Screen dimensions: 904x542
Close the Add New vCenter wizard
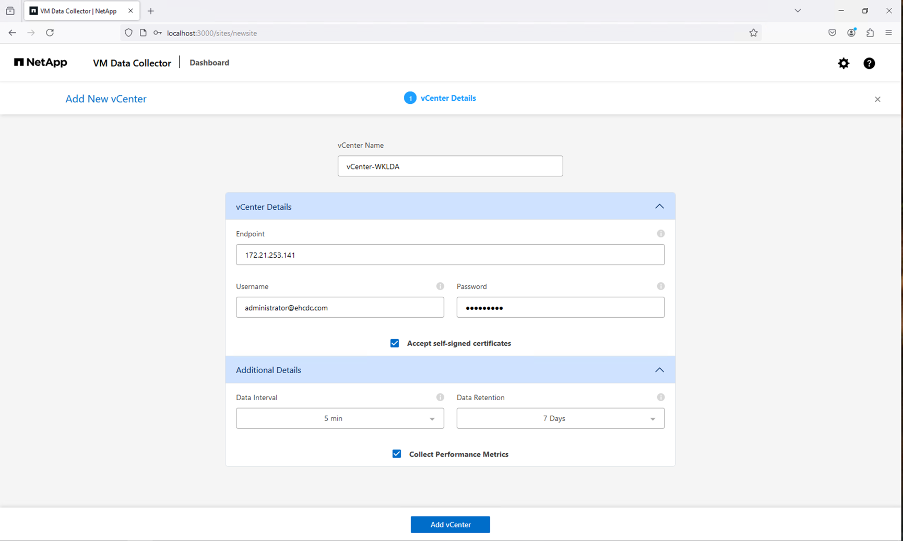point(877,99)
